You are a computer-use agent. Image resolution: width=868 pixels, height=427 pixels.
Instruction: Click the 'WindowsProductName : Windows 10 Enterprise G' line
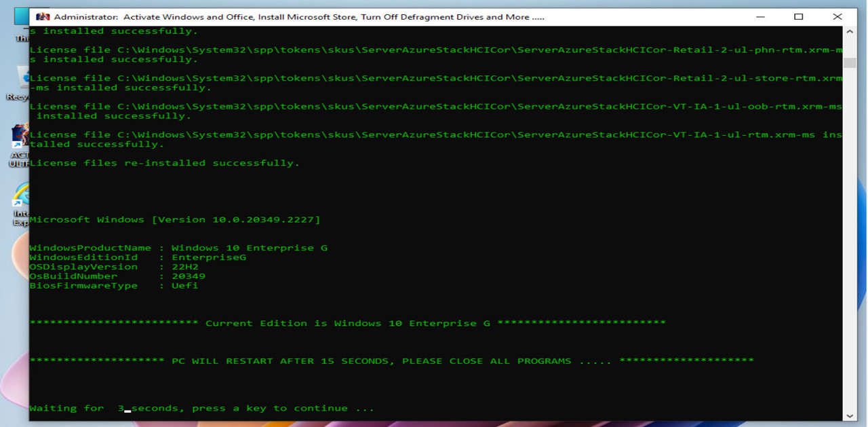coord(178,248)
